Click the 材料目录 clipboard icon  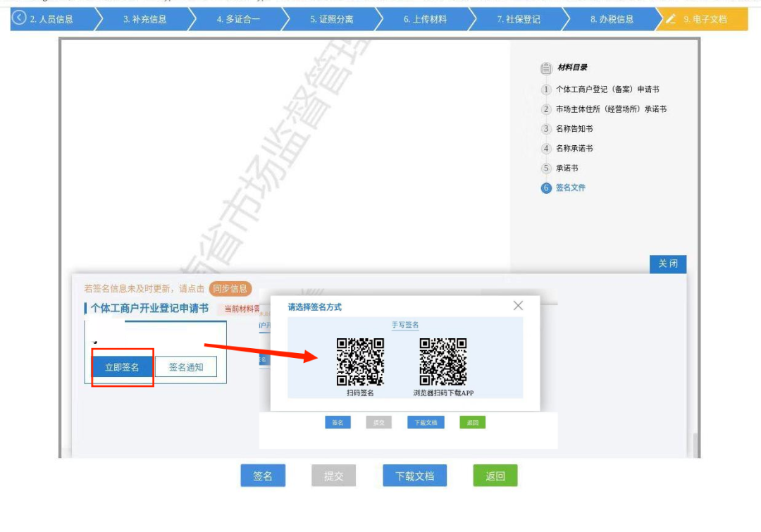coord(546,68)
